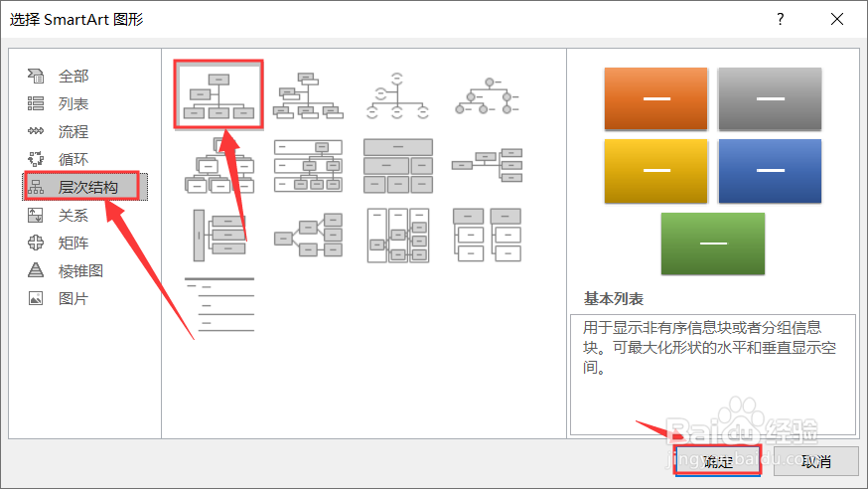The width and height of the screenshot is (868, 489).
Task: Click the gray preview block
Action: tap(770, 98)
